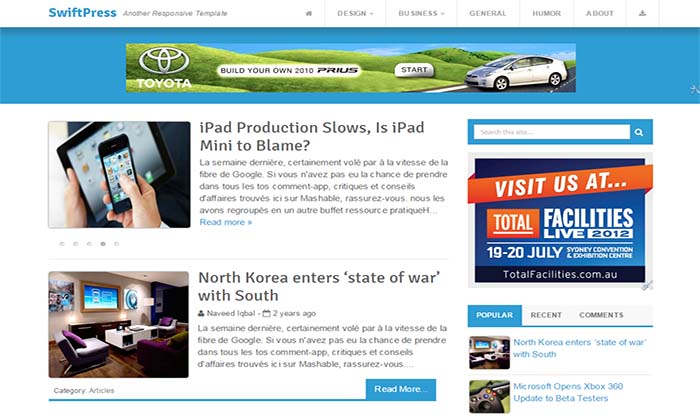The image size is (700, 418).
Task: Select the fourth slider dot indicator
Action: [x=103, y=244]
